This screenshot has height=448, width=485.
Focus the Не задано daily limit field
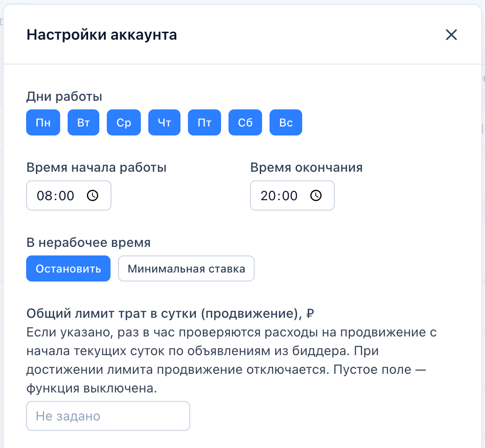click(108, 416)
